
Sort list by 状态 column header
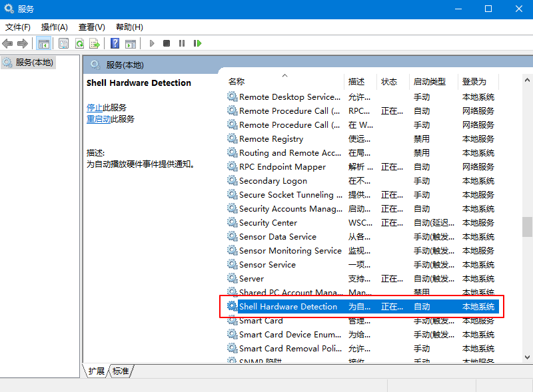[389, 81]
